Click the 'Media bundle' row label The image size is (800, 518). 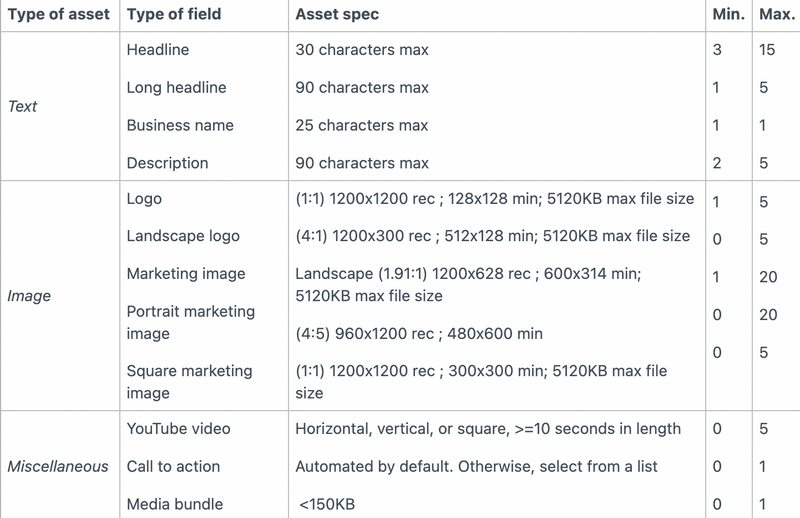point(174,504)
